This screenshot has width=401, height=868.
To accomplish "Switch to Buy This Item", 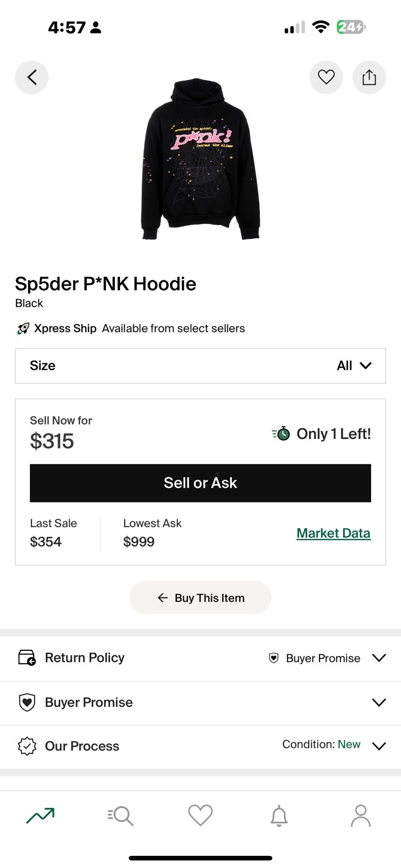I will point(200,598).
